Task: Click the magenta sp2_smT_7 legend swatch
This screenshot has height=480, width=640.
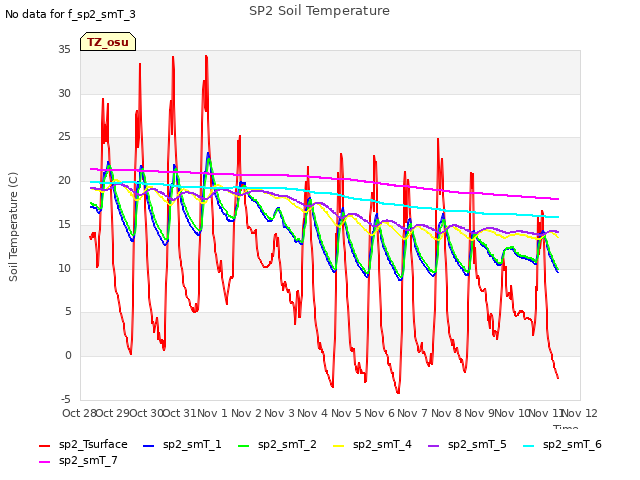Action: click(44, 462)
